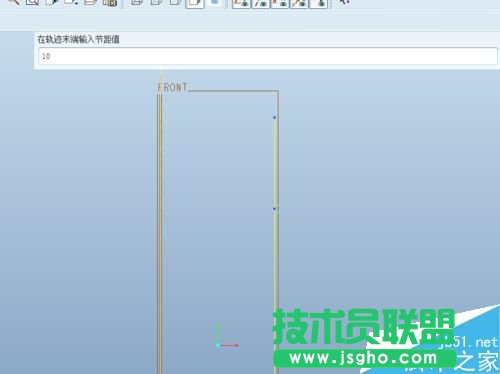Select the FRONT datum plane label

point(172,87)
